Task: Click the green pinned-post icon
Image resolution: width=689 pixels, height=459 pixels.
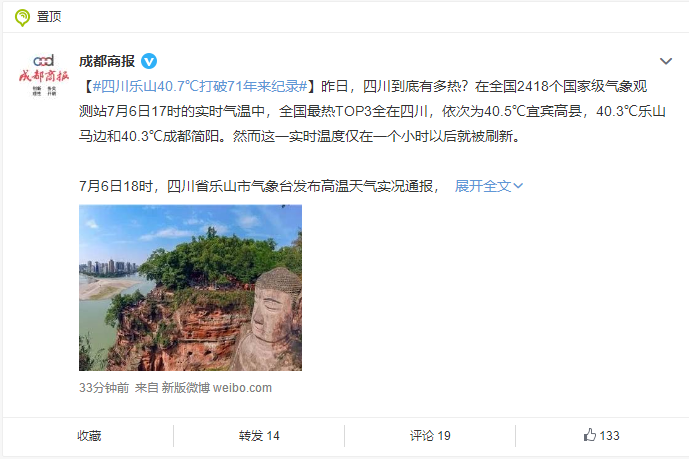Action: tap(22, 18)
